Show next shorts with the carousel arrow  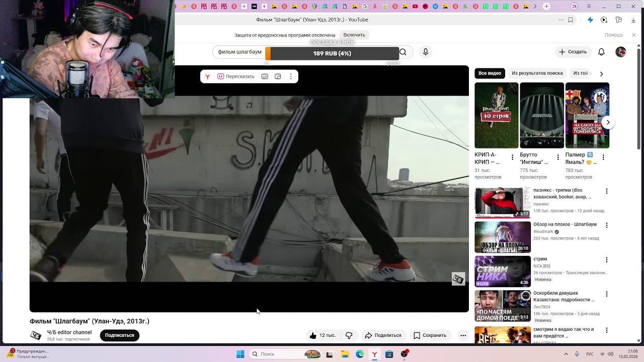[608, 122]
